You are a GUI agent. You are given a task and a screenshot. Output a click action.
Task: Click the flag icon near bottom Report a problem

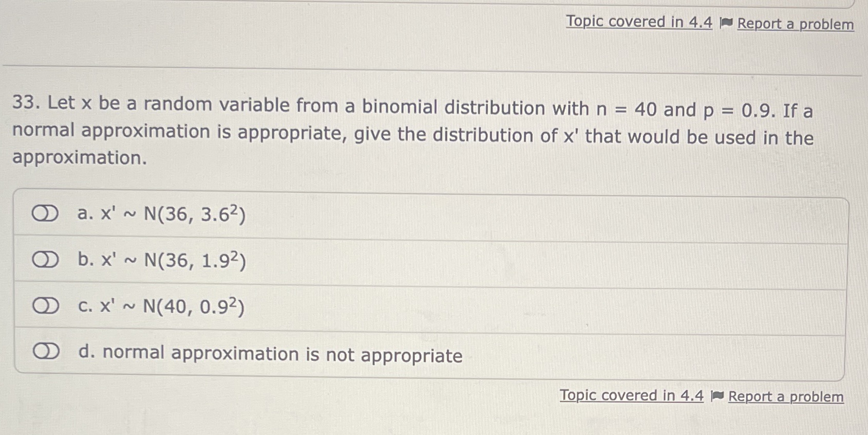point(717,396)
